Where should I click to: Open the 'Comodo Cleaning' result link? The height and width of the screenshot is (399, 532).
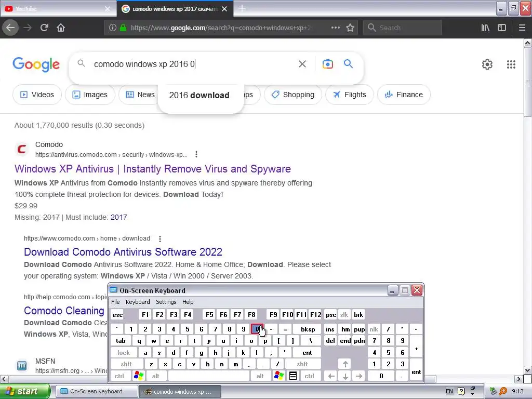coord(64,311)
